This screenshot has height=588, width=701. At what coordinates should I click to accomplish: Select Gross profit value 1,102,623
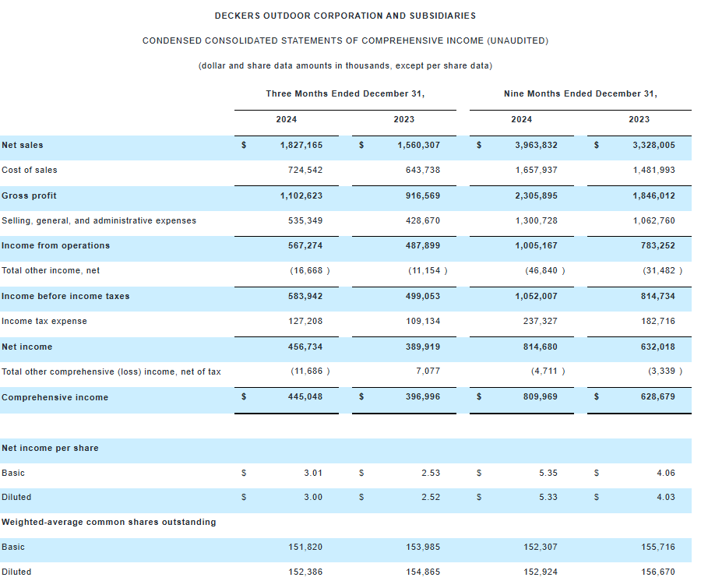[x=301, y=195]
